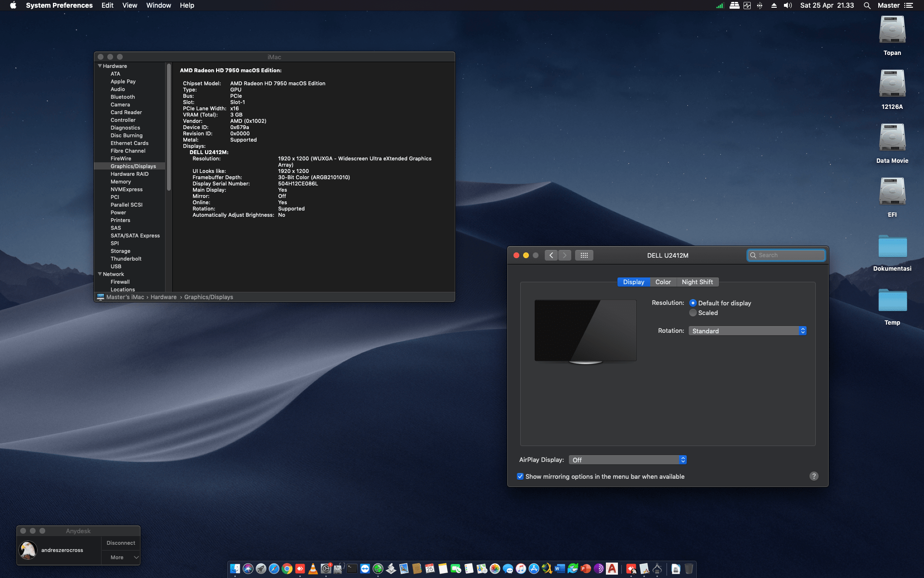This screenshot has width=924, height=578.
Task: Open System Preferences gear icon in Dock
Action: pyautogui.click(x=326, y=569)
